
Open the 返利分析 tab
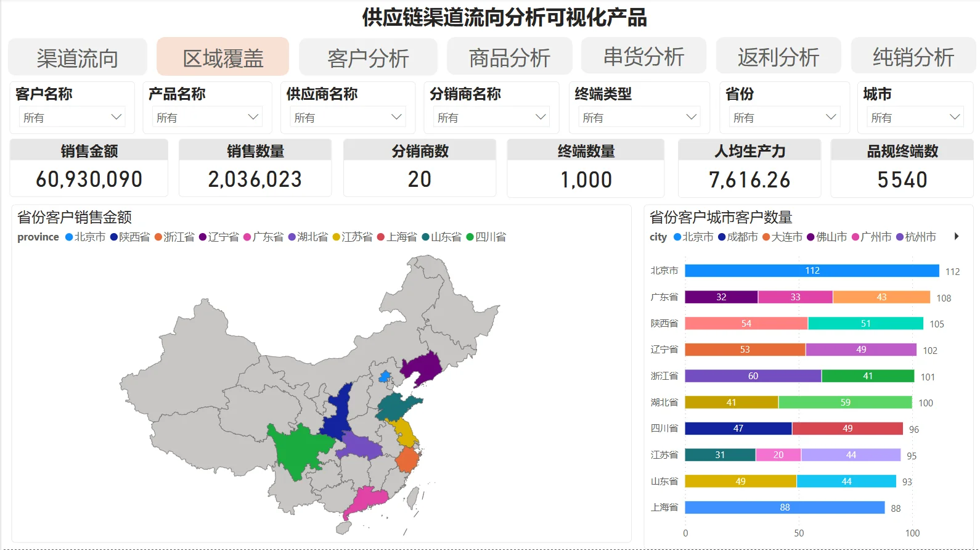point(778,56)
